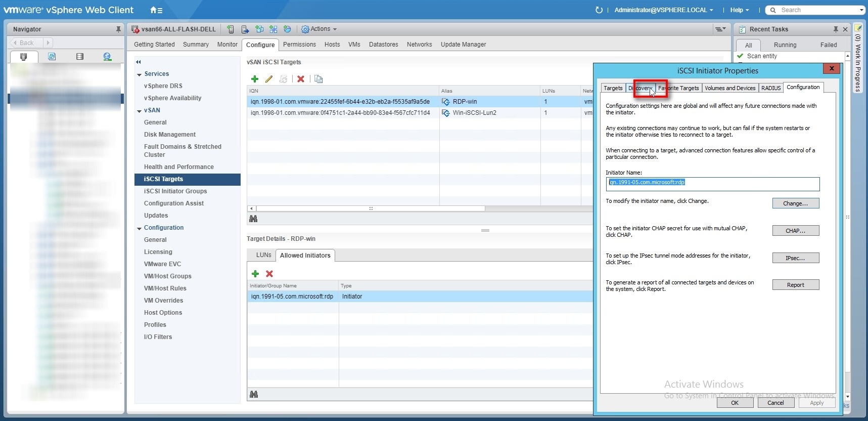Open the Storage view in Navigator

pos(79,57)
